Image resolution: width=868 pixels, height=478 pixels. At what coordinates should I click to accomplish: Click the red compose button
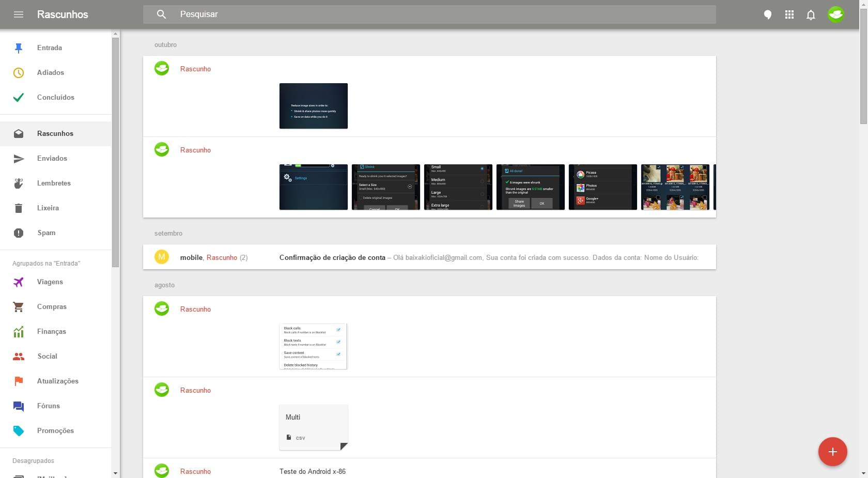(x=832, y=452)
